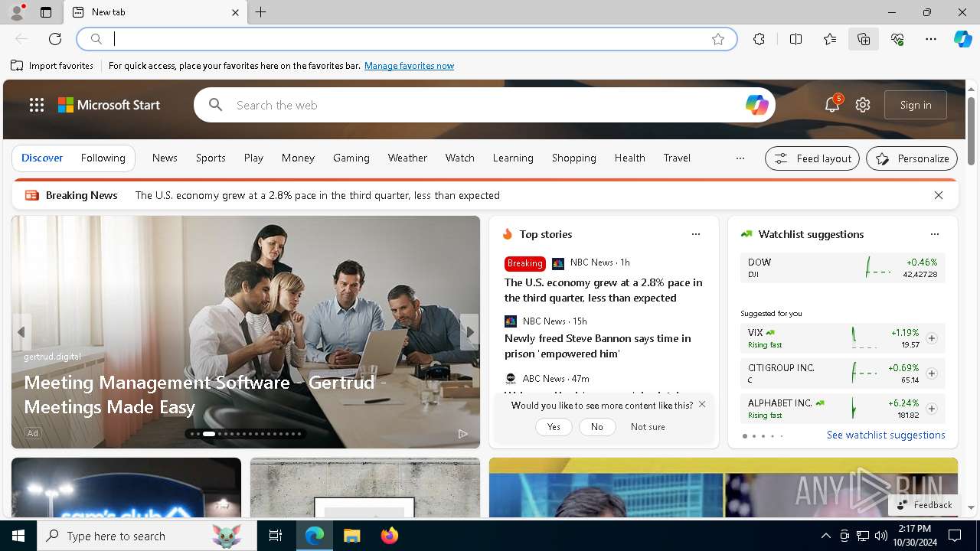Open the News category
Screen dimensions: 980x551
coord(165,158)
